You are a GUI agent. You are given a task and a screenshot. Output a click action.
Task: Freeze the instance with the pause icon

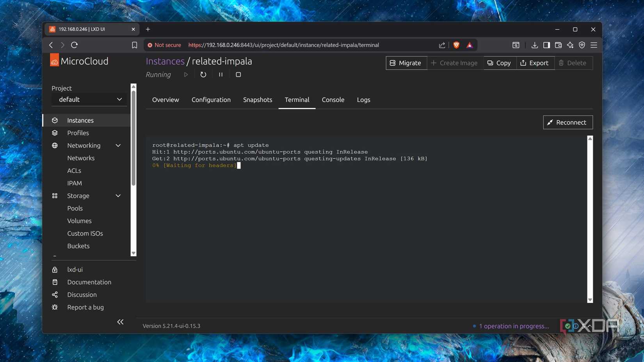221,75
